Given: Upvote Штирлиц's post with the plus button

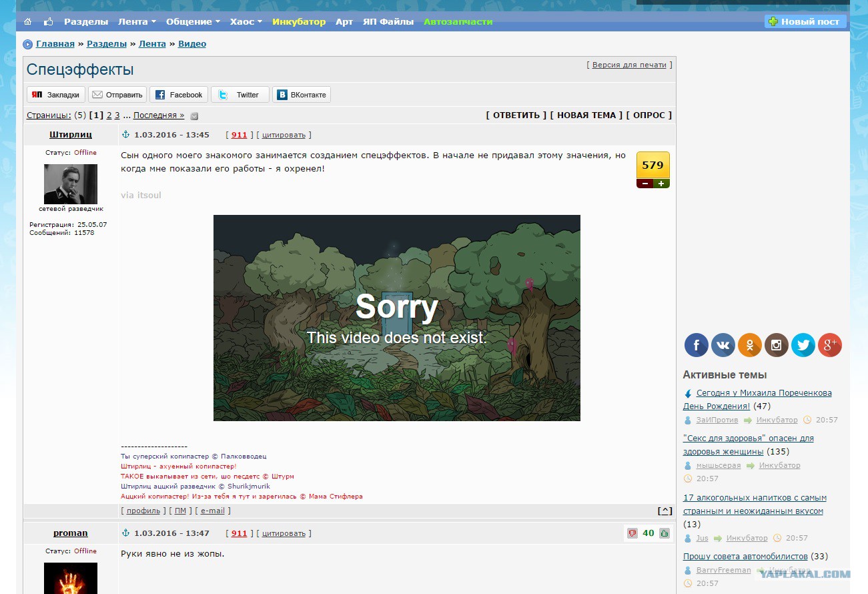Looking at the screenshot, I should 661,184.
